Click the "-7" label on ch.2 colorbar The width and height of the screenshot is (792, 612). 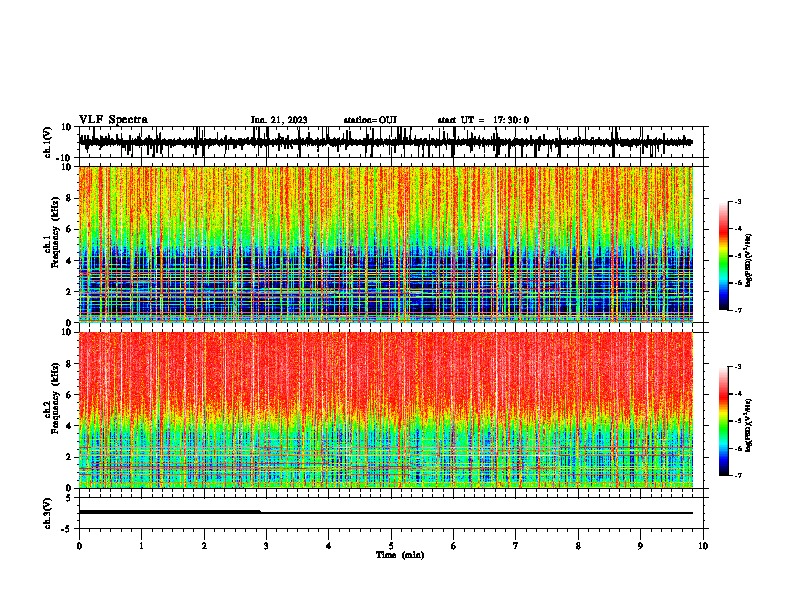pyautogui.click(x=737, y=475)
